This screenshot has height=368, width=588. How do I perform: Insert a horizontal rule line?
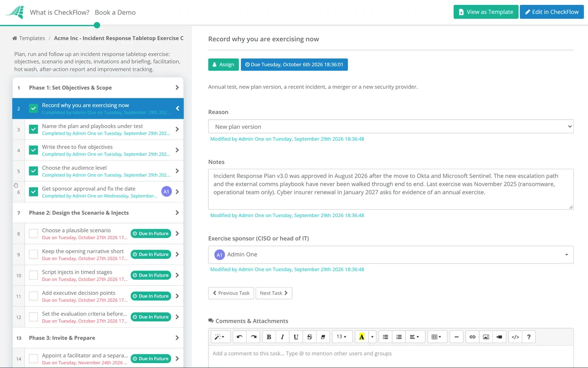coord(456,337)
